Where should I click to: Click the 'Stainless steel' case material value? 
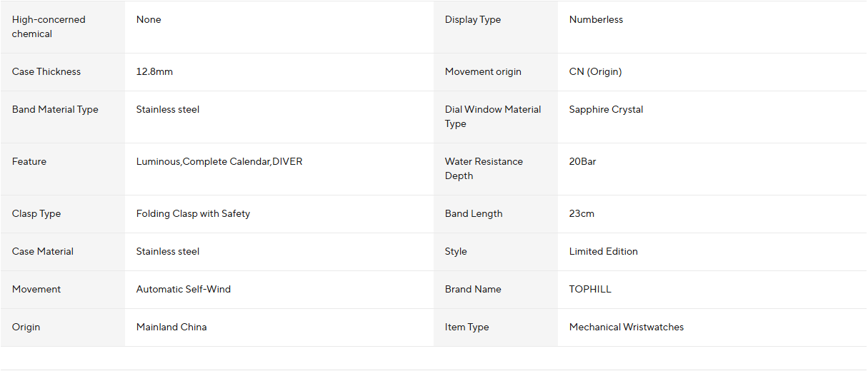168,252
